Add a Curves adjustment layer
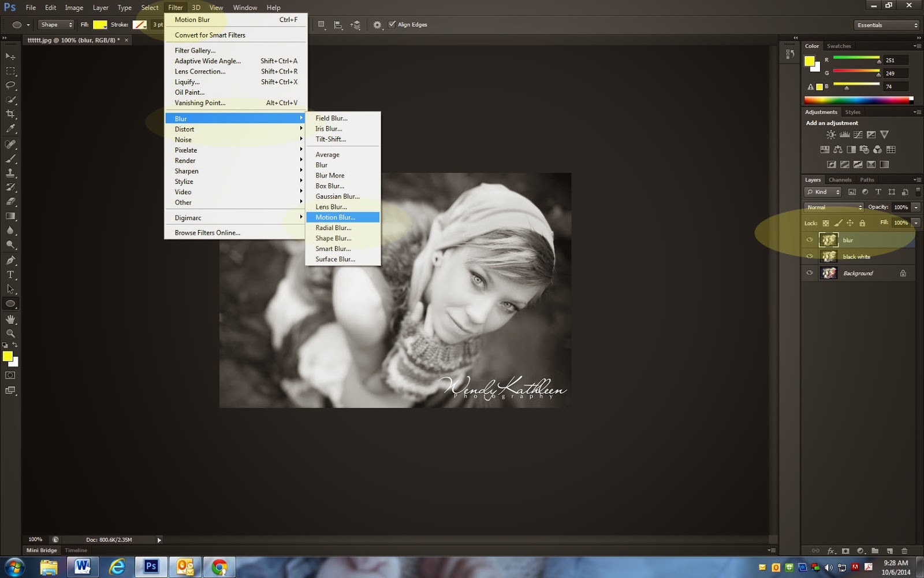The height and width of the screenshot is (578, 924). pos(857,134)
